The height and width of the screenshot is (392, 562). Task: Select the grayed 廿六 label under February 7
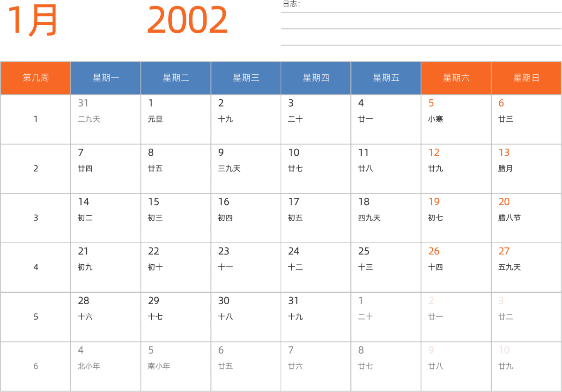pos(296,366)
